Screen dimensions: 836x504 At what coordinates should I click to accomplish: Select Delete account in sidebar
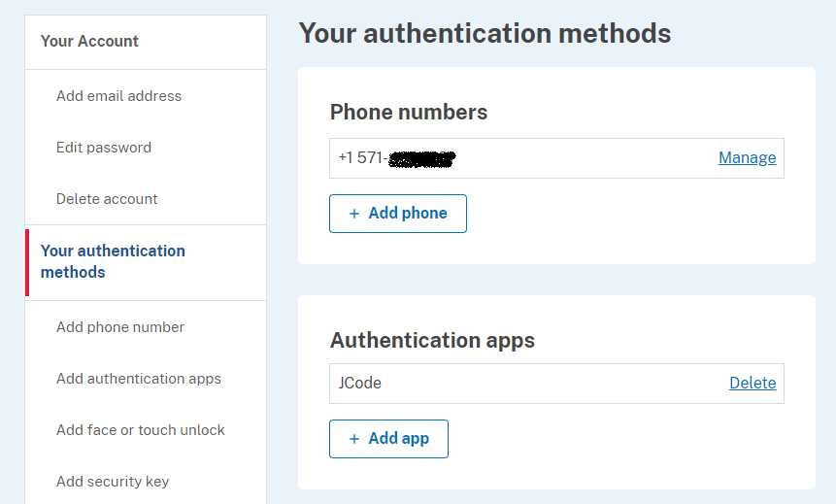[x=107, y=199]
